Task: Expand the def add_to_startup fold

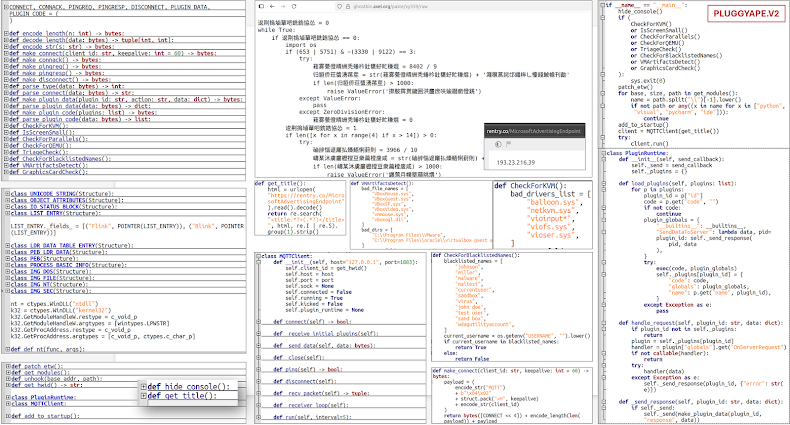Action: [x=7, y=415]
